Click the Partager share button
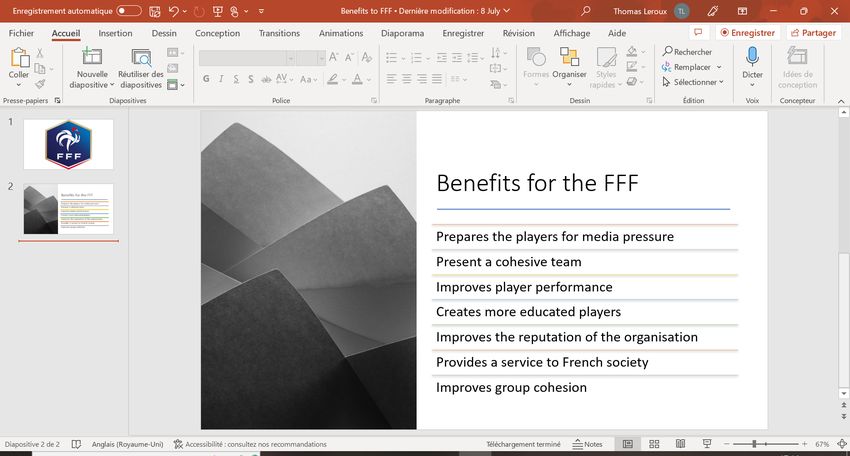The height and width of the screenshot is (456, 850). [x=813, y=33]
